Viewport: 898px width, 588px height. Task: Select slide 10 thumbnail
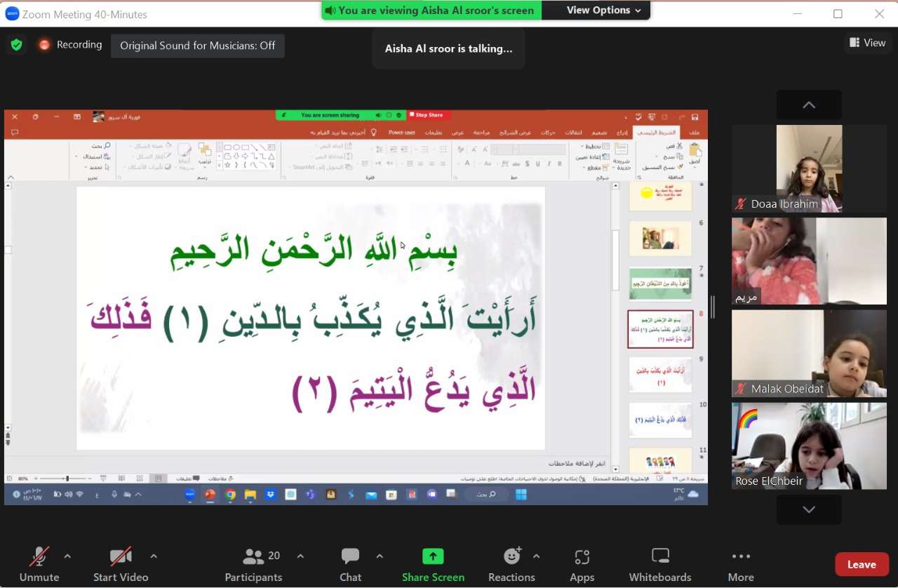coord(660,420)
